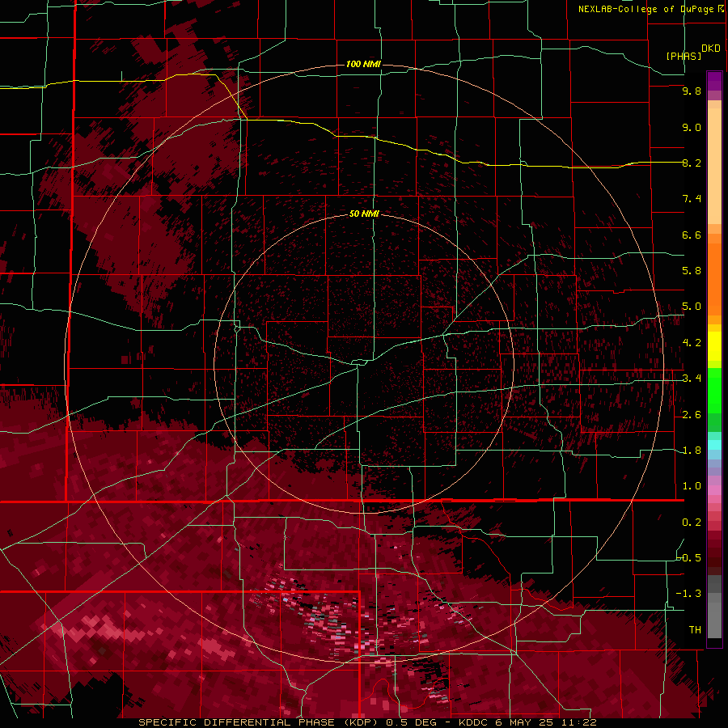Click the TH label on the color scale
The height and width of the screenshot is (728, 728).
pos(695,630)
